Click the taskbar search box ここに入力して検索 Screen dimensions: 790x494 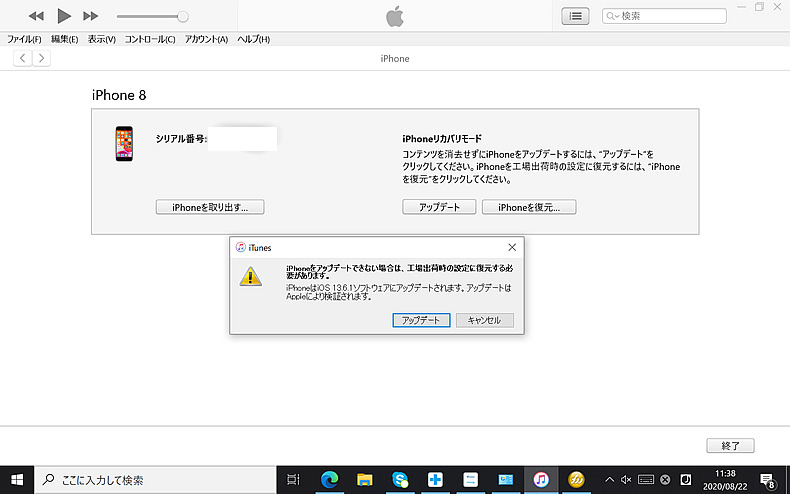click(x=156, y=479)
